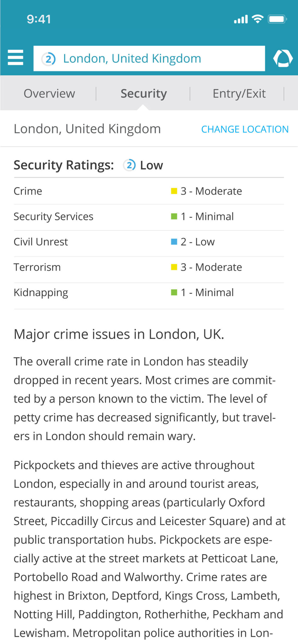Image resolution: width=298 pixels, height=644 pixels.
Task: Tap the green swatch for Security Services
Action: (x=174, y=217)
